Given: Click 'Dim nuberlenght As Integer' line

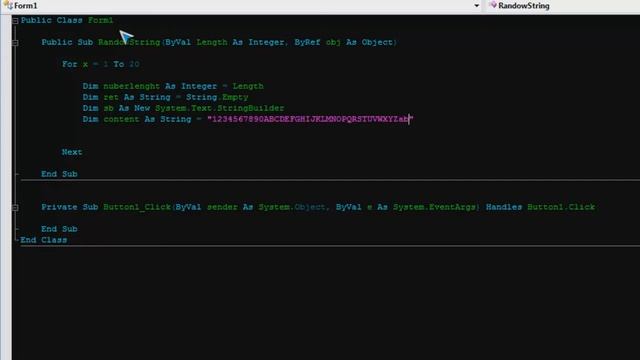Looking at the screenshot, I should (173, 86).
